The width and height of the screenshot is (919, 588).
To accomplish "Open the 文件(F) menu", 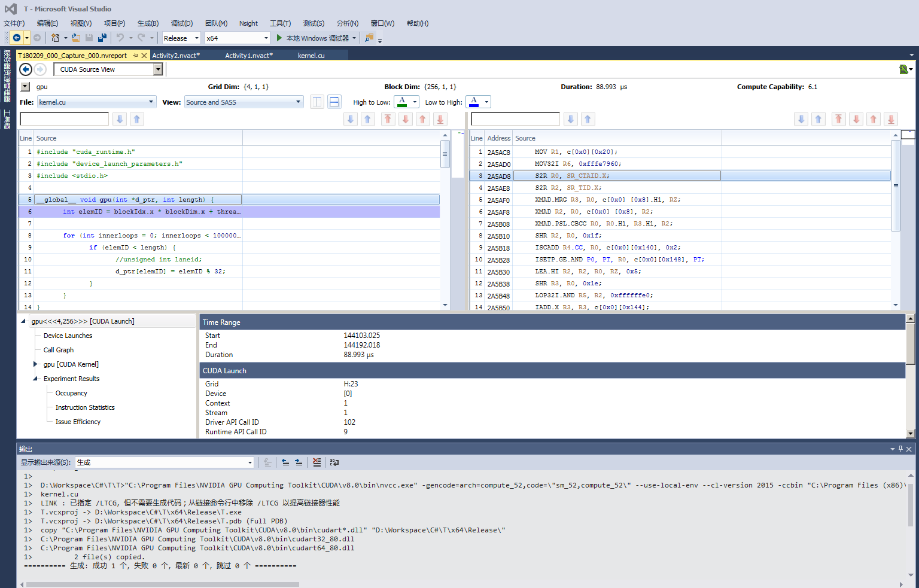I will click(14, 23).
